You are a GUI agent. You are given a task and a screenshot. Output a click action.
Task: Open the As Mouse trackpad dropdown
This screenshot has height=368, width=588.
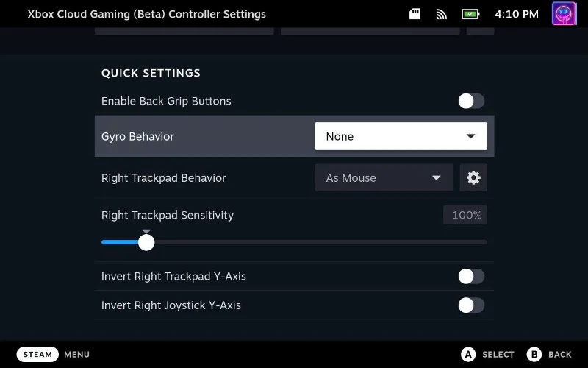tap(384, 178)
